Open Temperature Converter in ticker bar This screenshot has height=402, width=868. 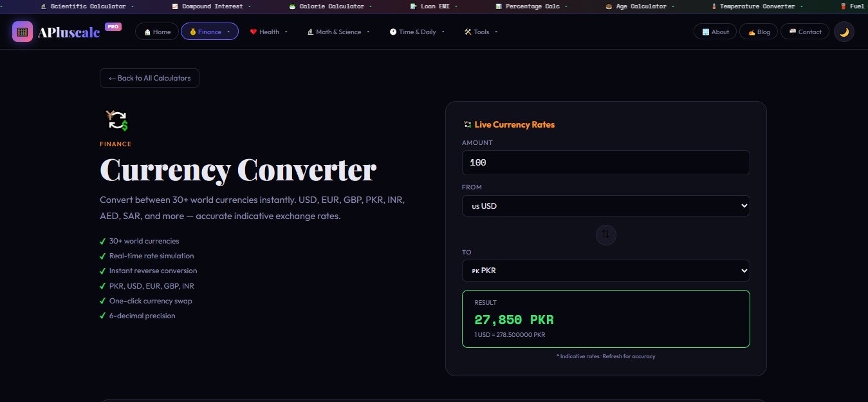(x=753, y=6)
